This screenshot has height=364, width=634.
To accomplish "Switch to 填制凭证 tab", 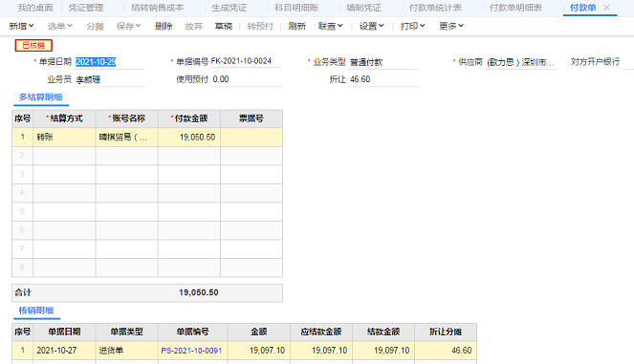I will pos(363,8).
